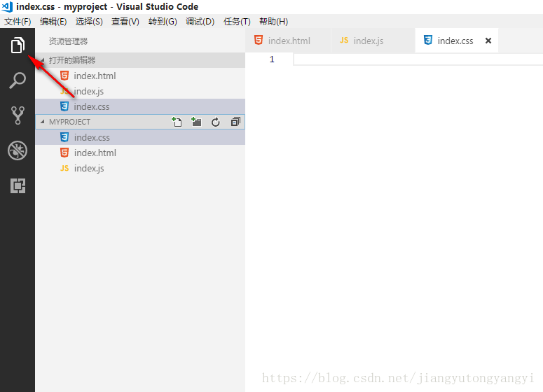
Task: Open the 编辑(E) menu
Action: pyautogui.click(x=53, y=22)
